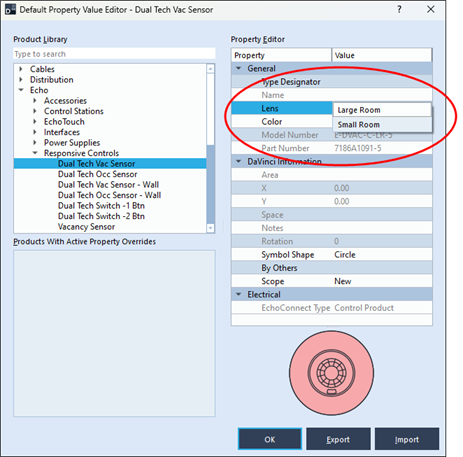Viewport: 463px width, 457px height.
Task: Click the Space property row
Action: tap(332, 215)
